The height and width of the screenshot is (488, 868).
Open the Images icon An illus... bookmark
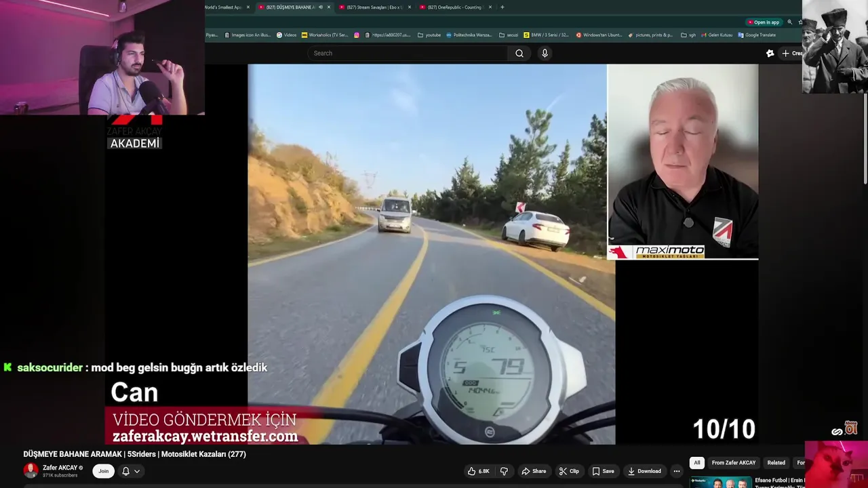pos(248,35)
